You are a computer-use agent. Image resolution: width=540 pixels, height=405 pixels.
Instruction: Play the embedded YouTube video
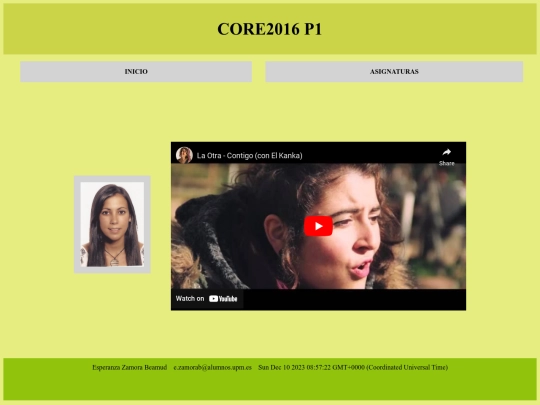pyautogui.click(x=318, y=226)
